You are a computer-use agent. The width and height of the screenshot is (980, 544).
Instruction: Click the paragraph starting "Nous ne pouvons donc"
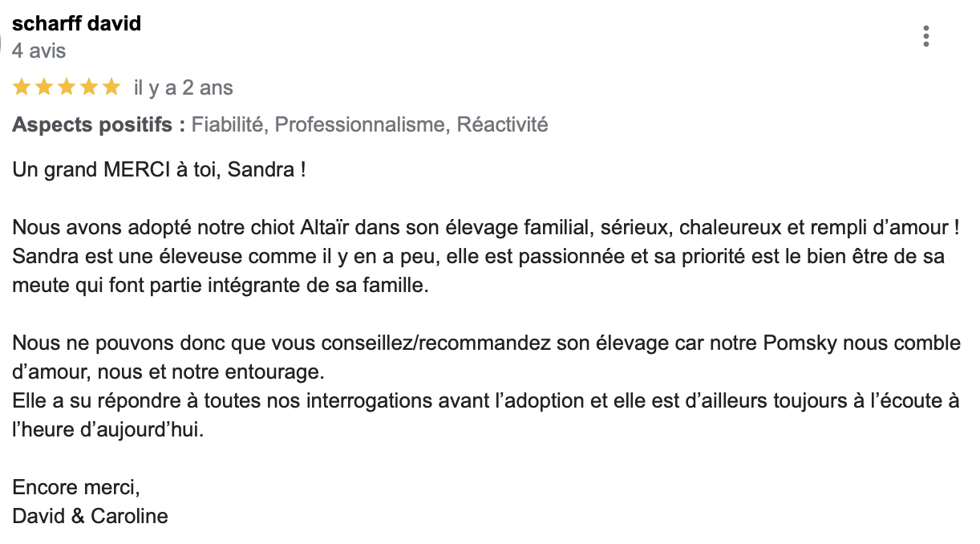tap(485, 343)
